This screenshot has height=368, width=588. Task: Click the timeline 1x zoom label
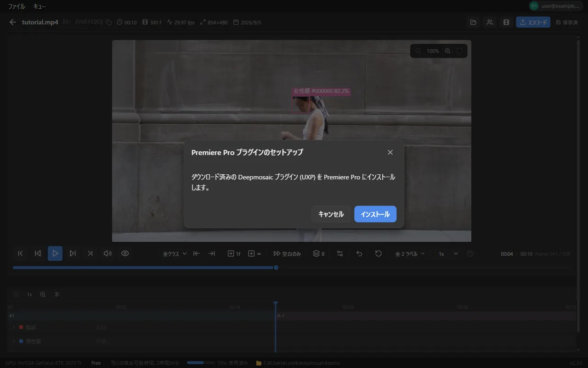click(x=29, y=294)
